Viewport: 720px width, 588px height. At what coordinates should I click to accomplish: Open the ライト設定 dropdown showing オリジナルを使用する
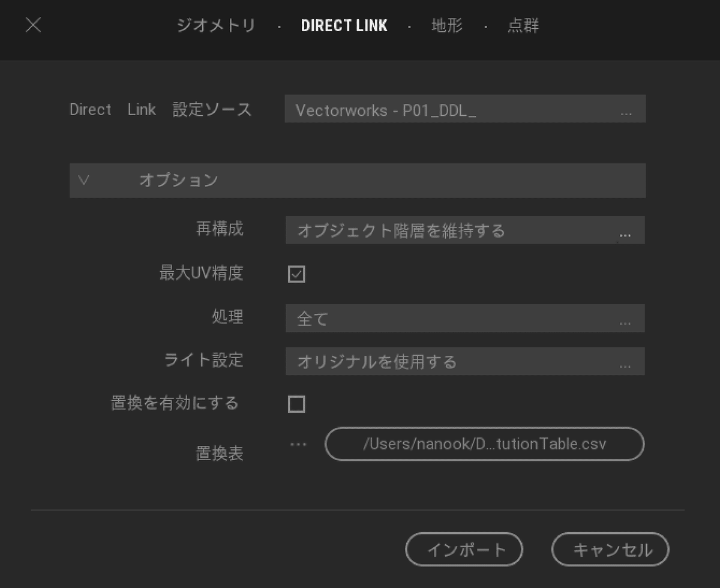[420, 361]
